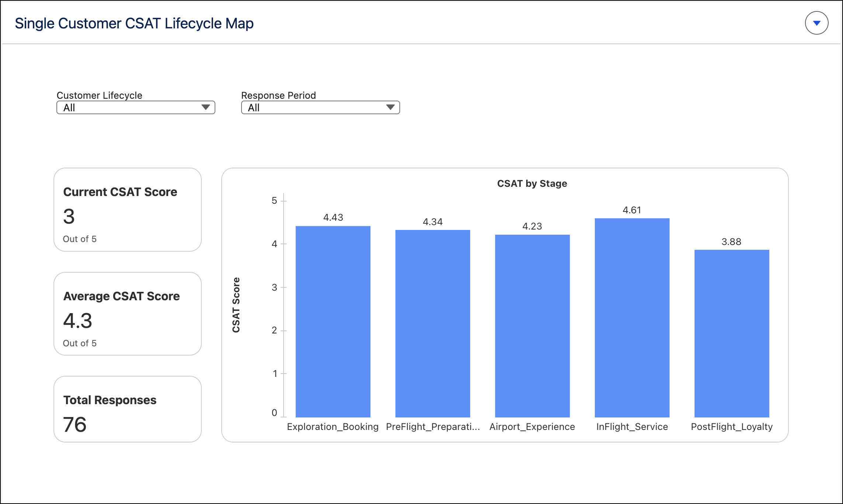Click the 4.43 data label
This screenshot has height=504, width=843.
click(333, 217)
